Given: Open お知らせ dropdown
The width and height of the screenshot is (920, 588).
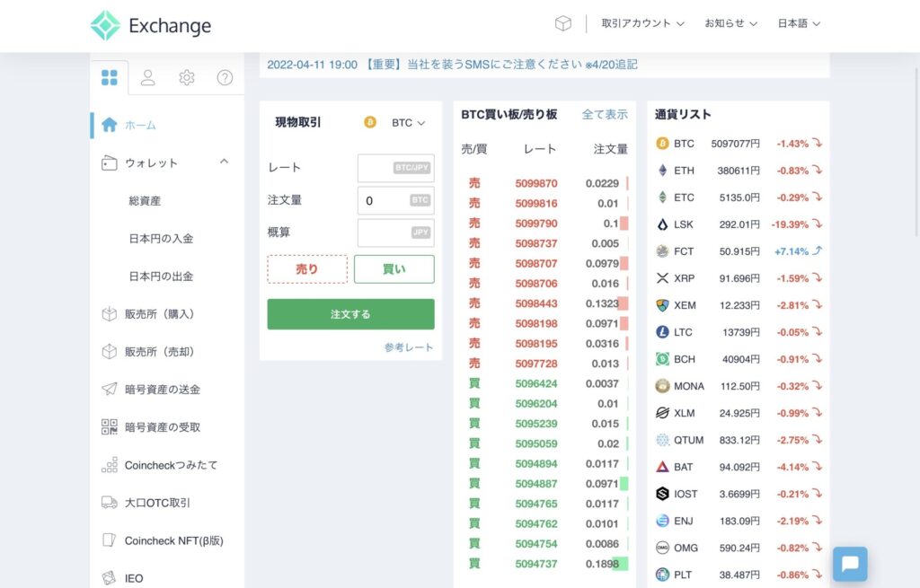Looking at the screenshot, I should point(731,23).
